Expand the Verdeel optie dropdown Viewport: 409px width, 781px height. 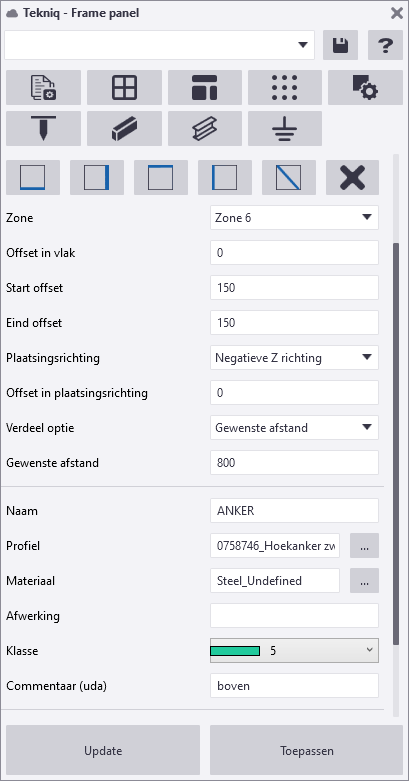coord(294,428)
